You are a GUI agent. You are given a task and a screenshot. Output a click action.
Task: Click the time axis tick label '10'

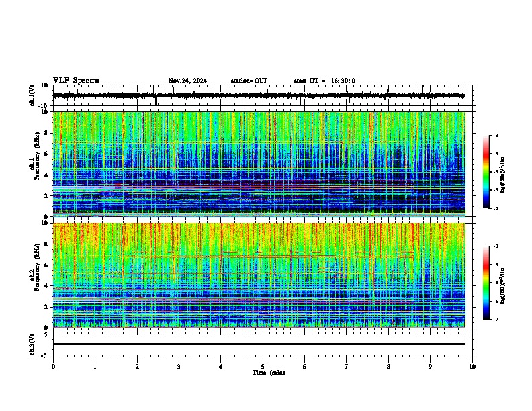(x=472, y=367)
